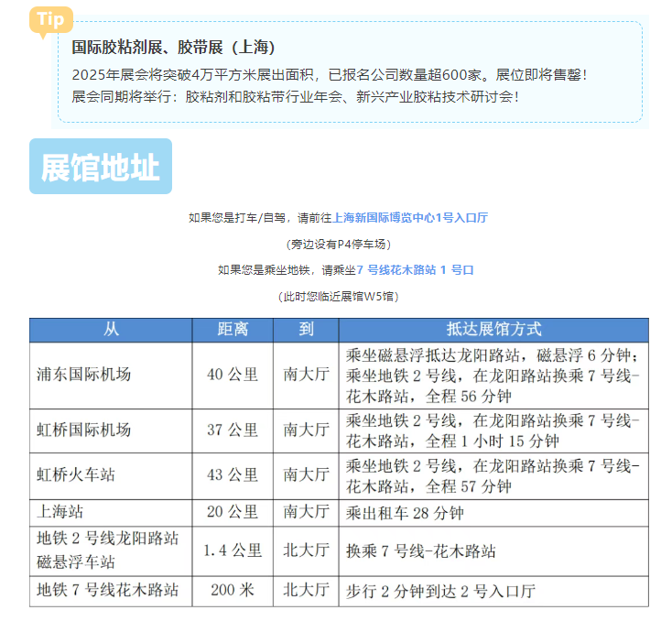Open 上海新国际博览中心1号入口厅 link
The image size is (672, 621).
click(410, 218)
